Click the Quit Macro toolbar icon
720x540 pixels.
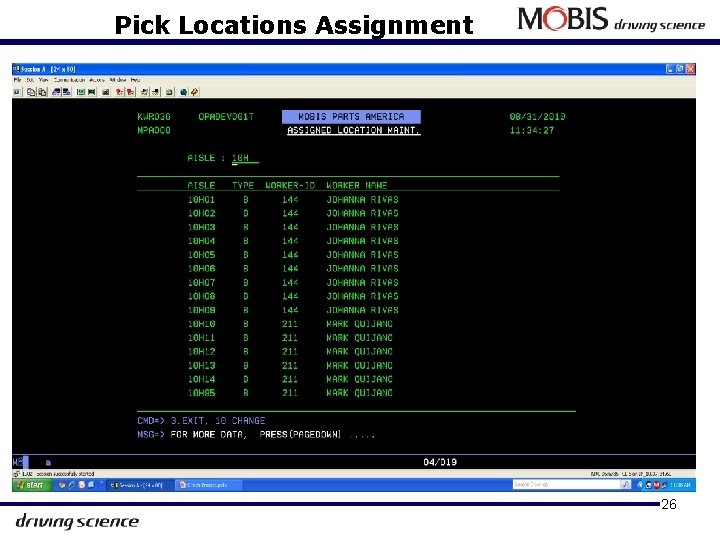click(x=156, y=92)
